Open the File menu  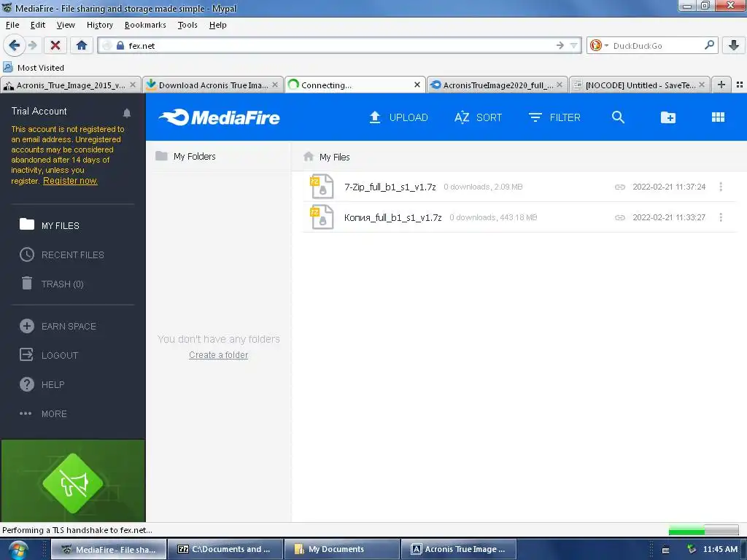coord(12,25)
